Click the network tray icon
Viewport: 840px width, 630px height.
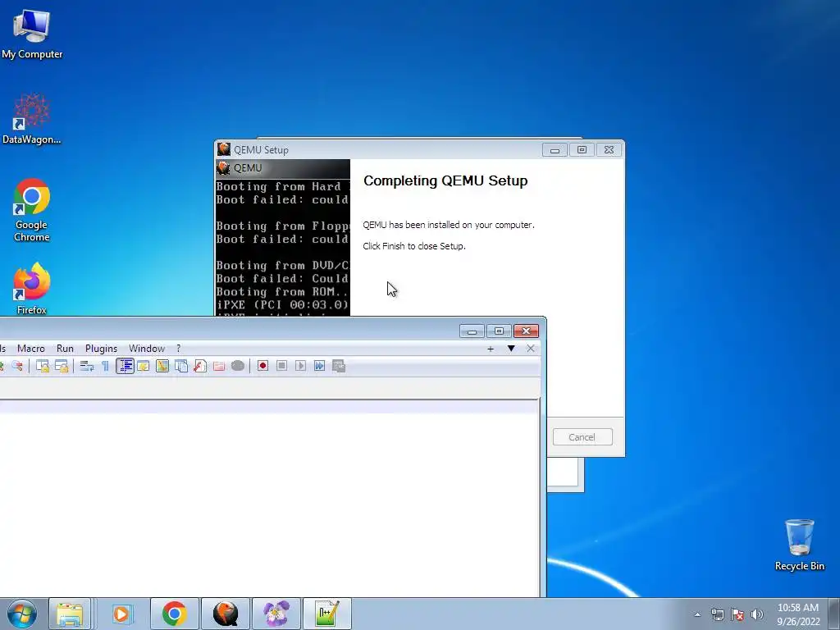717,614
